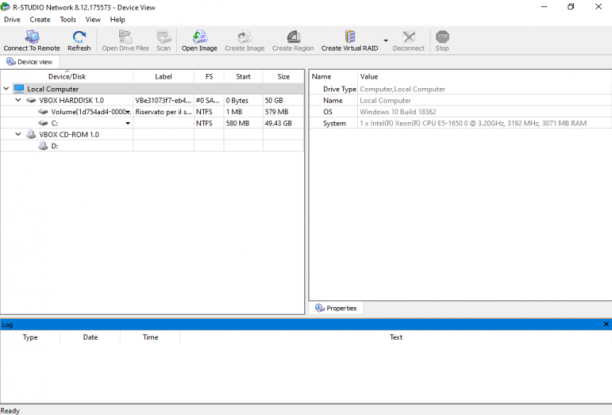Close the Log panel
Screen dimensions: 612x415
(x=606, y=324)
